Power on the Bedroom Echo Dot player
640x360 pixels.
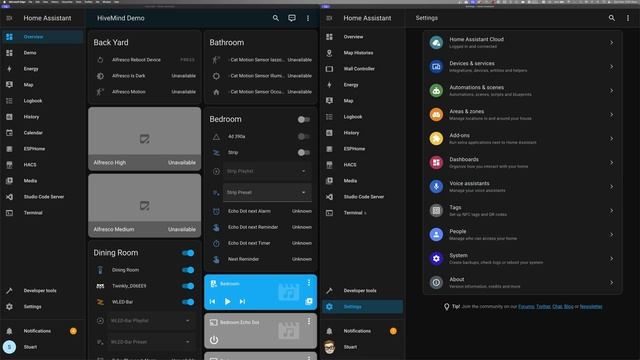tap(214, 340)
